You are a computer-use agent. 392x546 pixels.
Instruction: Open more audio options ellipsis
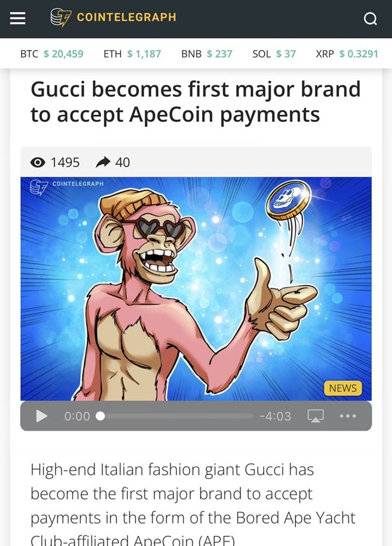[348, 416]
